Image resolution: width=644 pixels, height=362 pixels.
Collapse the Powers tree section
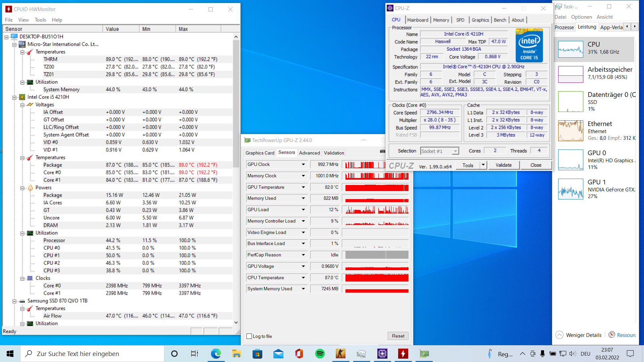point(22,188)
